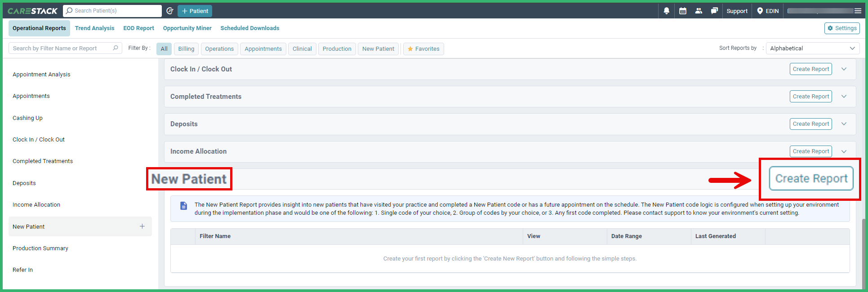This screenshot has width=868, height=292.
Task: Open Opportunity Miner tab
Action: [x=187, y=28]
